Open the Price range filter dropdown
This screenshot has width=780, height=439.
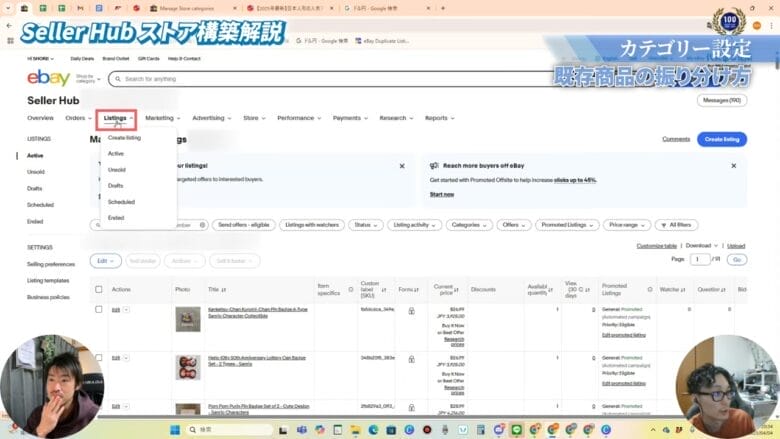(x=627, y=225)
